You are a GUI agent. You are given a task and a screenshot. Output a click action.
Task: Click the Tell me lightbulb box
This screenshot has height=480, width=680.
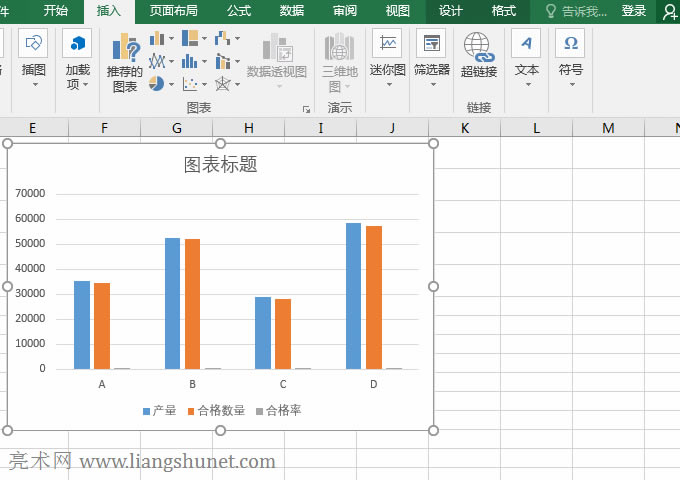pos(575,11)
